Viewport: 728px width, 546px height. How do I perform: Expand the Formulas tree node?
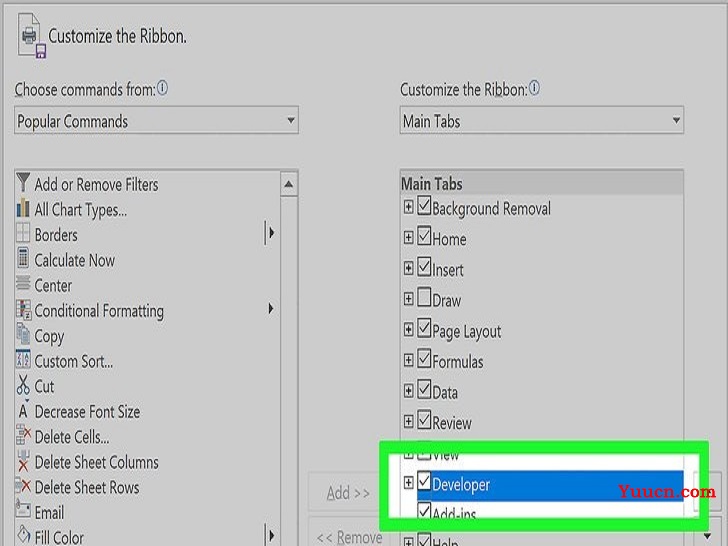pos(408,360)
